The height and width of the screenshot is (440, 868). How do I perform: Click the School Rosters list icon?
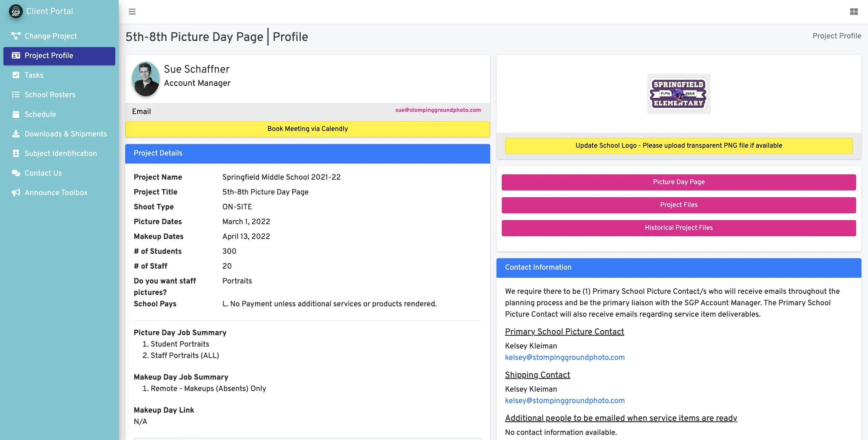tap(16, 94)
